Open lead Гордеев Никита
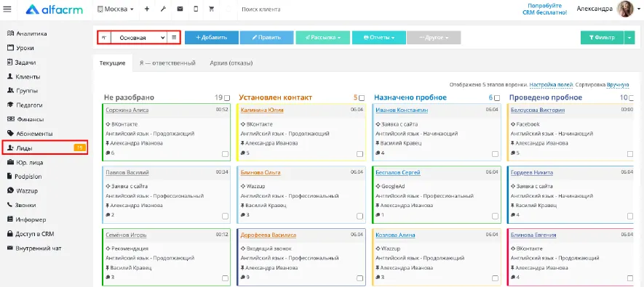Screen dimensions: 644x287 (x=532, y=173)
